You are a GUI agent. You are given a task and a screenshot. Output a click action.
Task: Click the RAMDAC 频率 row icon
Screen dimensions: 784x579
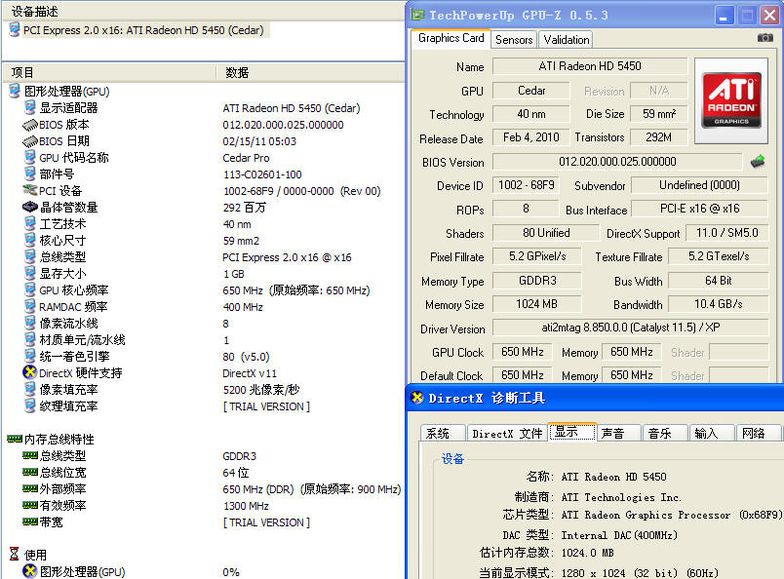click(30, 306)
